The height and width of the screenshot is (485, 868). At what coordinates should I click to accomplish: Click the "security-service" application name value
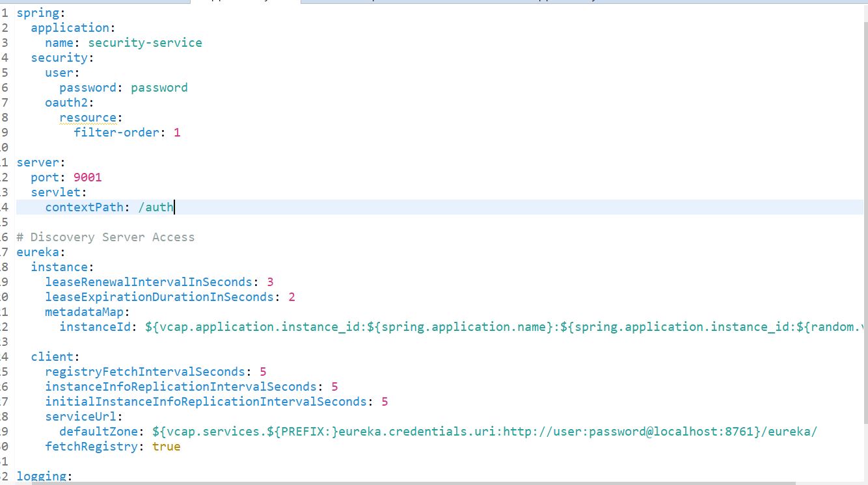pyautogui.click(x=144, y=42)
